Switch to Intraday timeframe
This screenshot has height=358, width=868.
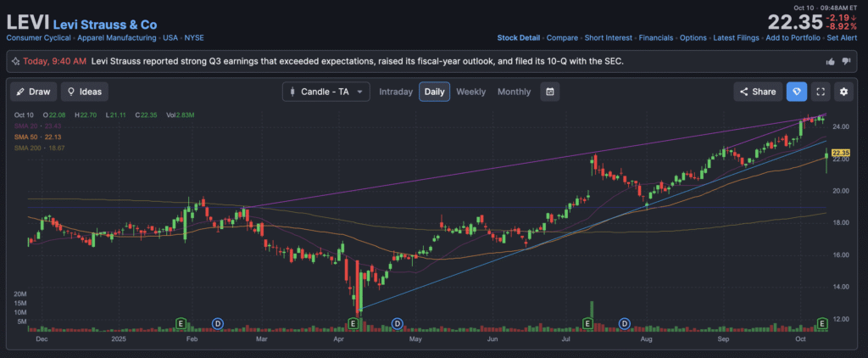click(396, 92)
